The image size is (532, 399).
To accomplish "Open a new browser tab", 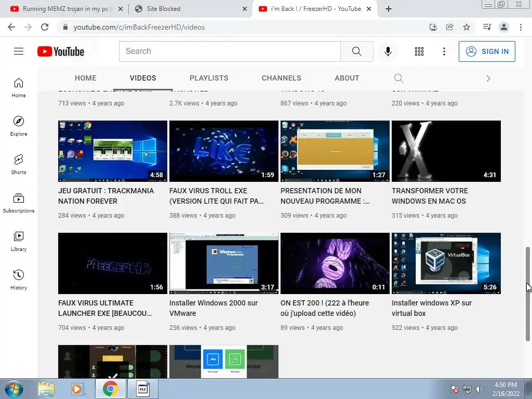I will (x=389, y=9).
